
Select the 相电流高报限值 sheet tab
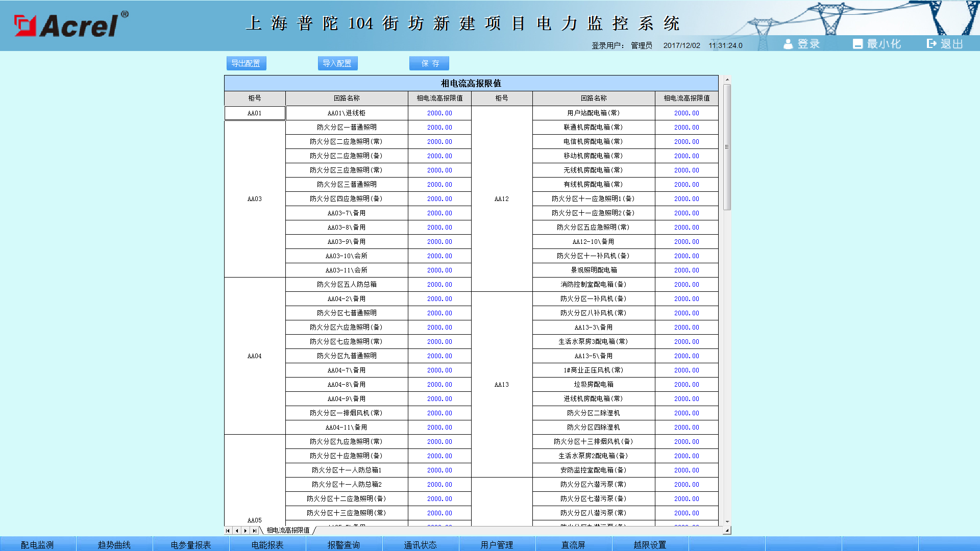pyautogui.click(x=288, y=531)
